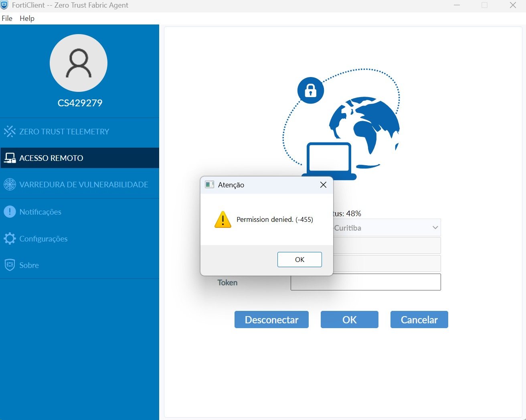The image size is (526, 420).
Task: Click the Zero Trust Telemetry sidebar icon
Action: tap(10, 131)
